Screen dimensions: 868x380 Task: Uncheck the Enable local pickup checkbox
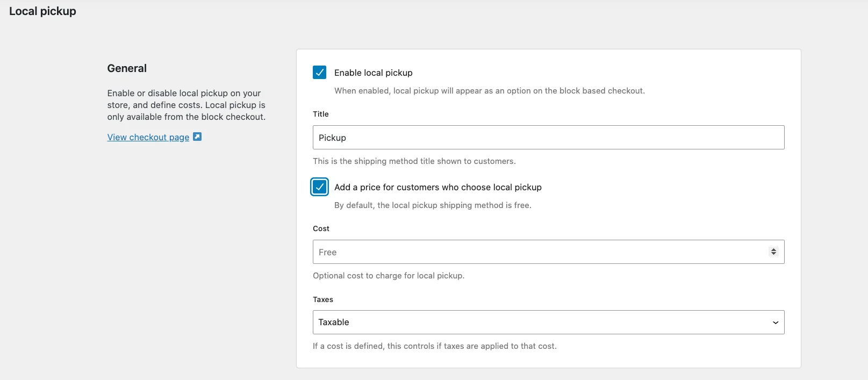pos(319,73)
